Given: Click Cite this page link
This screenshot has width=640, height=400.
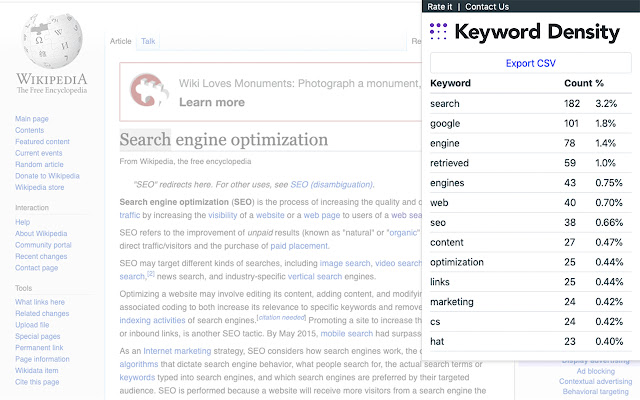Looking at the screenshot, I should point(37,382).
